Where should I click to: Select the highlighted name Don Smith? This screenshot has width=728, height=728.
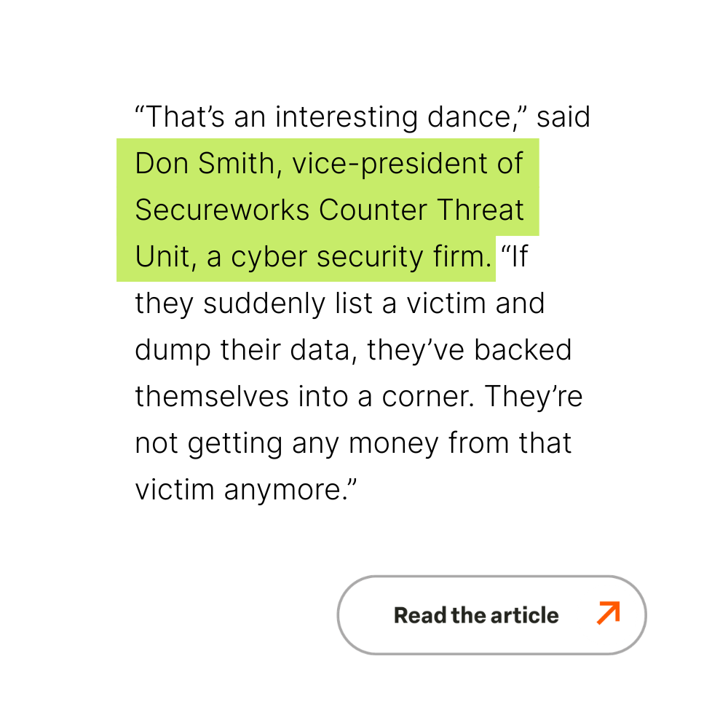tap(203, 163)
